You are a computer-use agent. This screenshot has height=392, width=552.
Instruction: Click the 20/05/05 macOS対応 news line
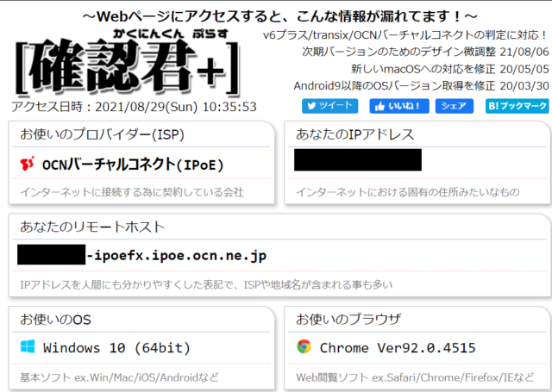point(450,69)
